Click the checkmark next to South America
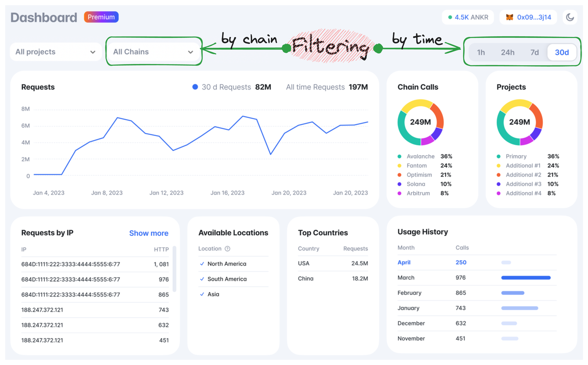The image size is (588, 365). [x=202, y=279]
